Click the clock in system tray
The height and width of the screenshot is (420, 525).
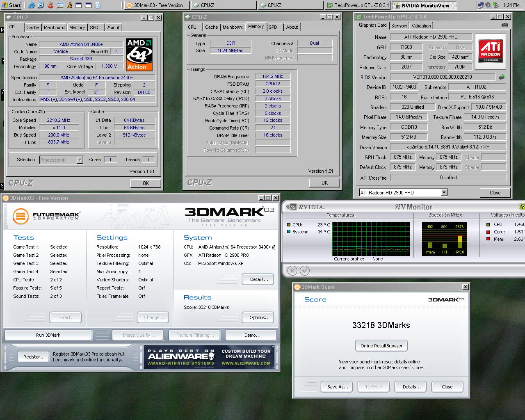point(511,5)
